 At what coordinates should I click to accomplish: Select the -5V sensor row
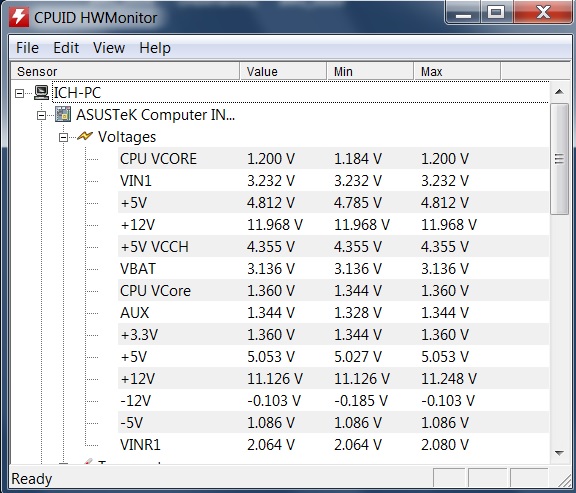333,422
